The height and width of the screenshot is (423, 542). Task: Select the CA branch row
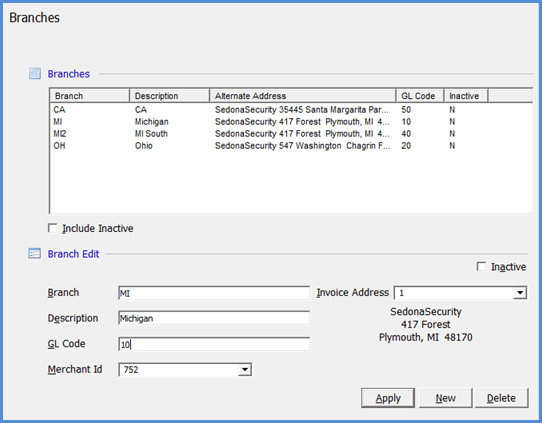(x=290, y=110)
